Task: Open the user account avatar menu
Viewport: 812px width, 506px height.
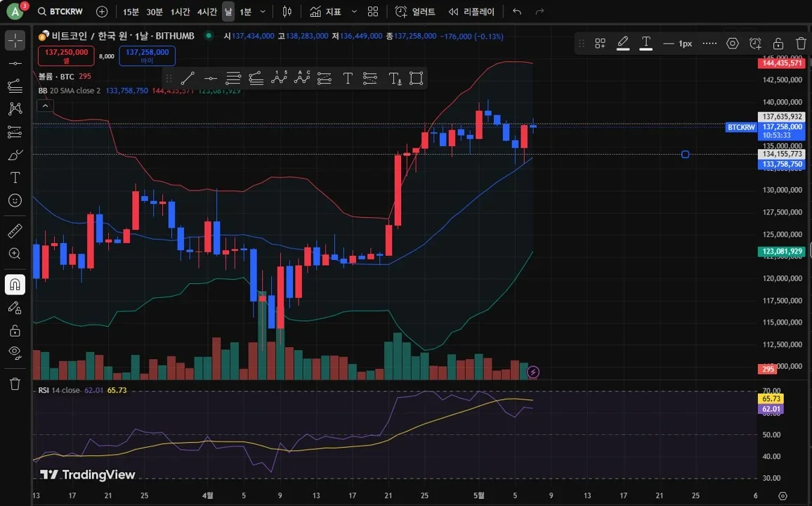Action: (x=15, y=11)
